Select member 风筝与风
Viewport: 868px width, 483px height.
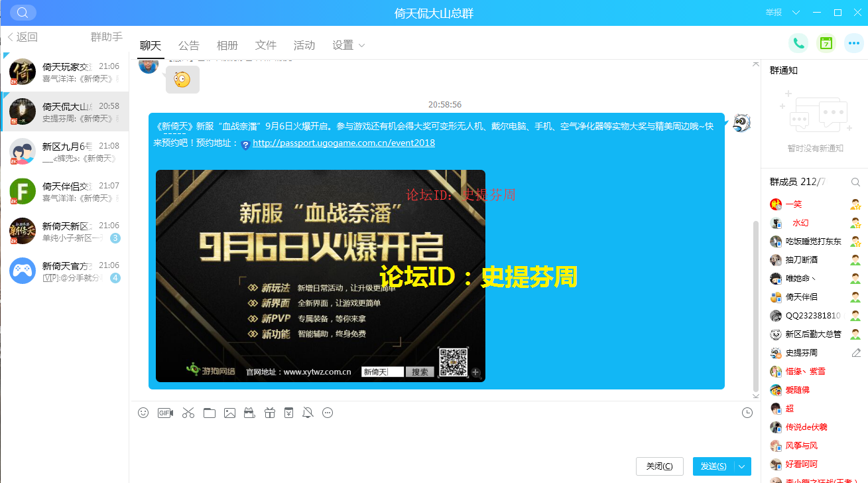(x=814, y=446)
